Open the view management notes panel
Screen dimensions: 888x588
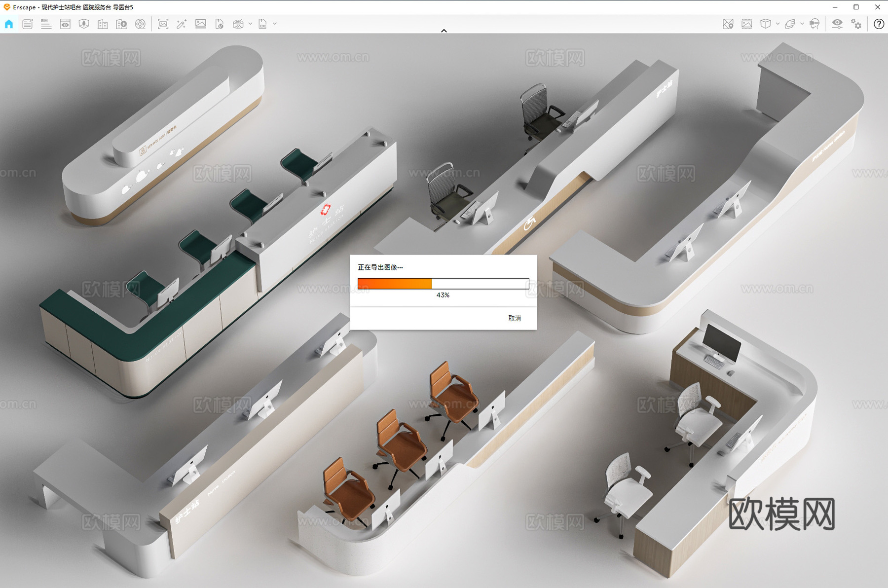[28, 24]
